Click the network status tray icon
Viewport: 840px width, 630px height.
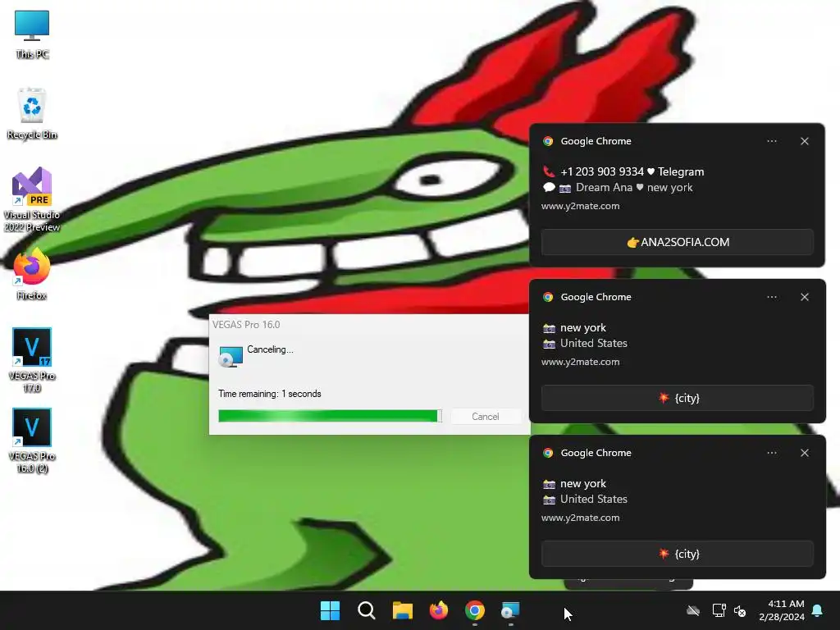coord(719,610)
